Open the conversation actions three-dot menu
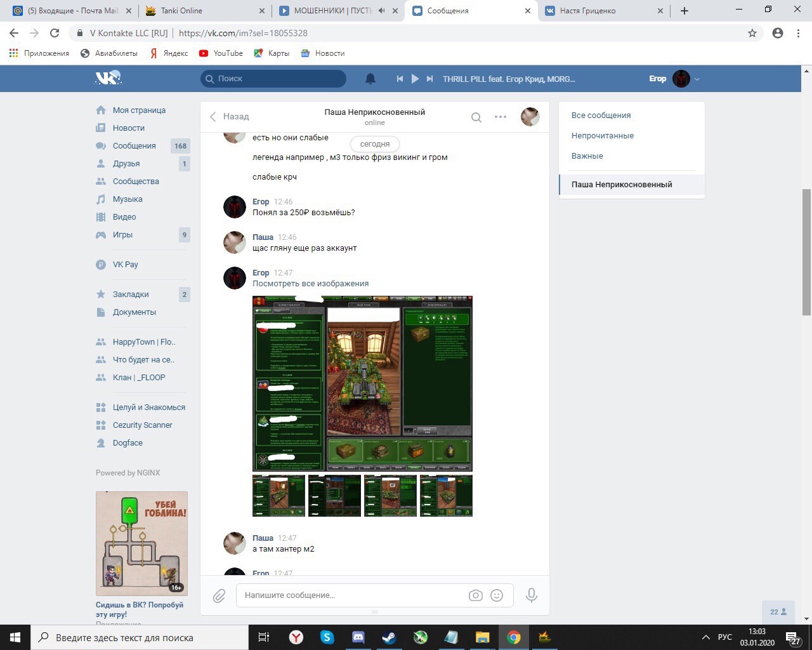The height and width of the screenshot is (650, 812). [501, 117]
